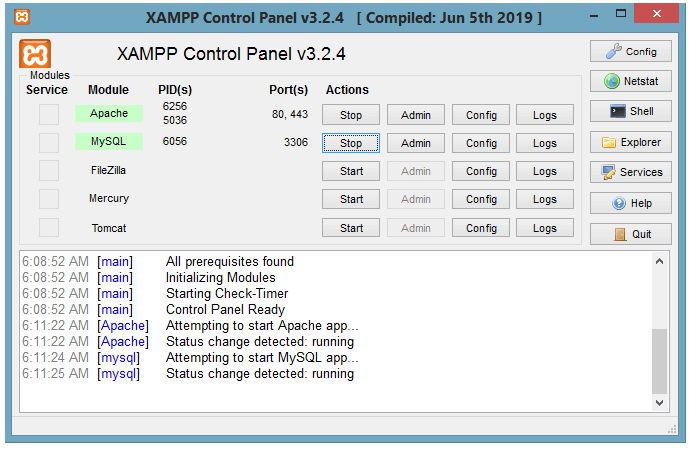
Task: Stop the Apache module
Action: (351, 115)
